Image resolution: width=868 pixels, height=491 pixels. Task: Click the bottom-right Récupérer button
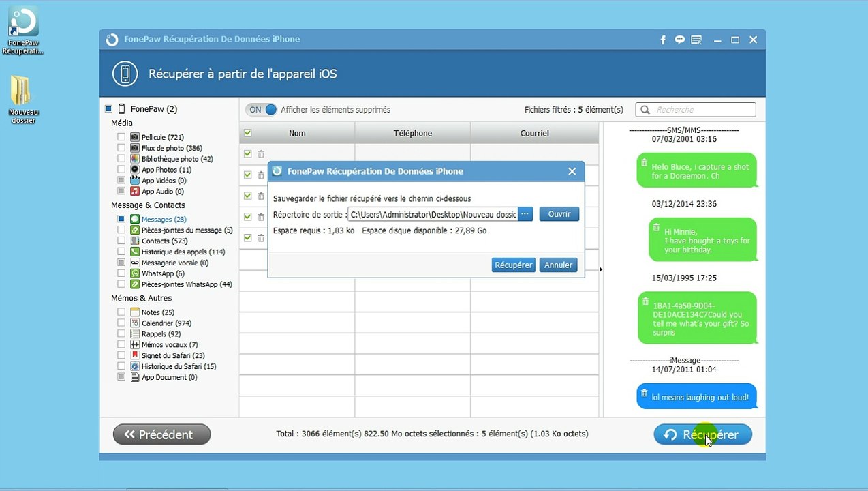[703, 434]
